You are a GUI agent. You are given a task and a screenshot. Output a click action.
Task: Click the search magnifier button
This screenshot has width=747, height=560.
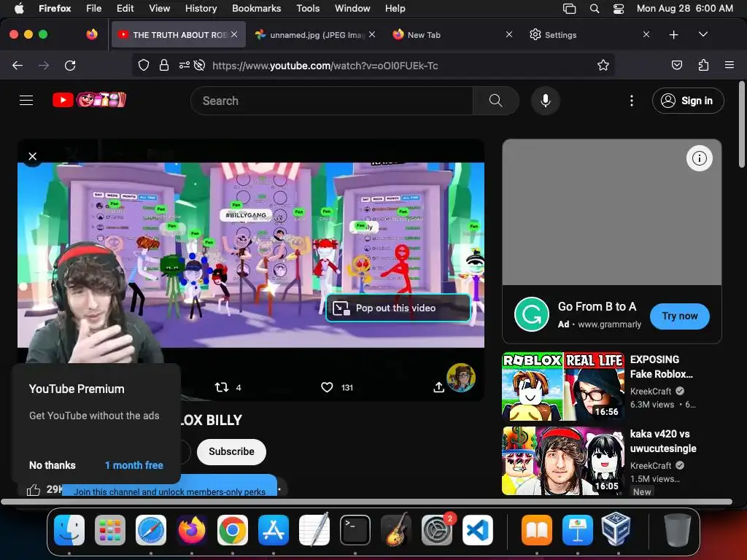coord(495,101)
